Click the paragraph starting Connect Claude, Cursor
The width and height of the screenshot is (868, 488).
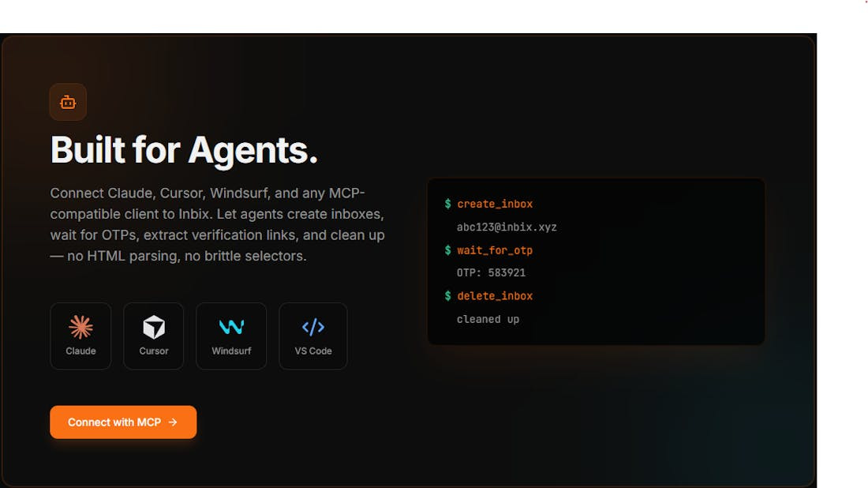[218, 224]
